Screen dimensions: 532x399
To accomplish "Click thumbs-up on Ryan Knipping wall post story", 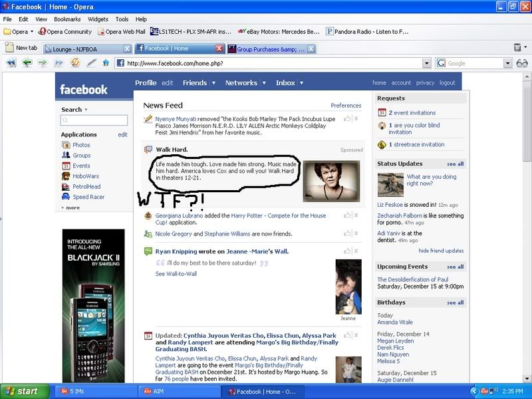I will 346,251.
